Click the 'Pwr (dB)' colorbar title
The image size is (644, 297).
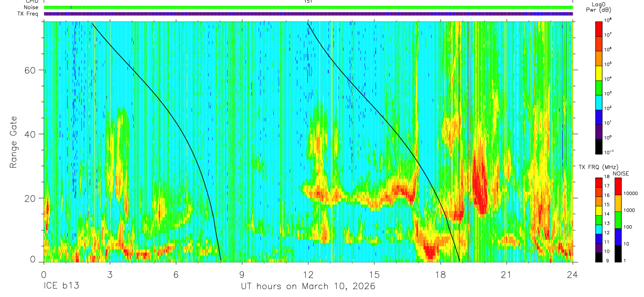(x=598, y=10)
